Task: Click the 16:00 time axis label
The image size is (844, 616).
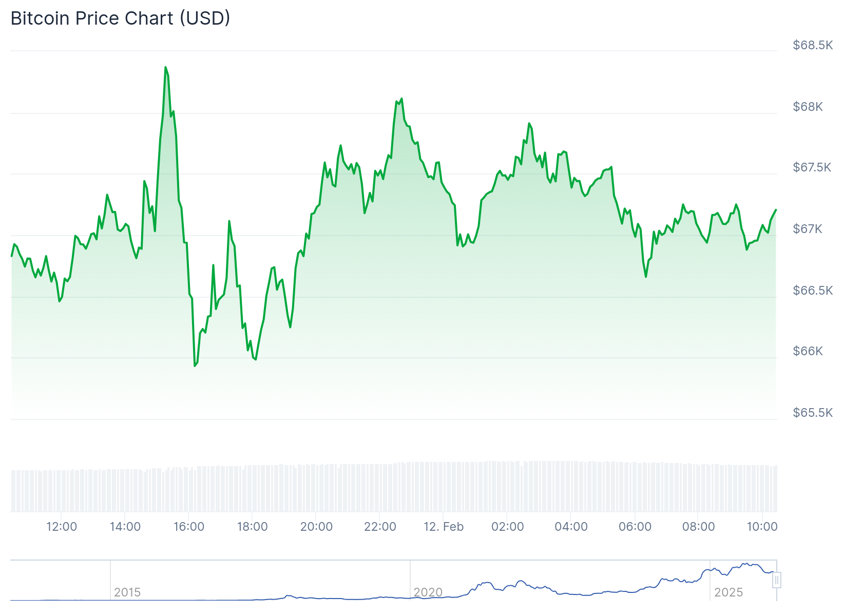Action: point(189,527)
